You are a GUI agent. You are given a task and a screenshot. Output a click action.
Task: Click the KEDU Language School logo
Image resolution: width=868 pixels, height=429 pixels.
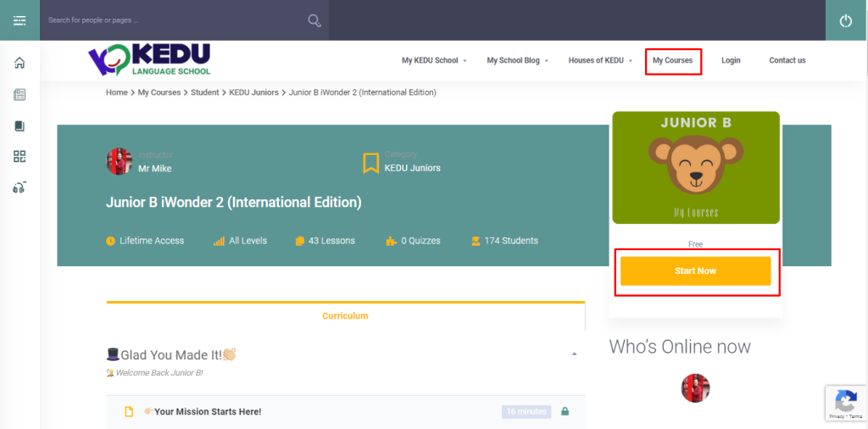tap(149, 60)
